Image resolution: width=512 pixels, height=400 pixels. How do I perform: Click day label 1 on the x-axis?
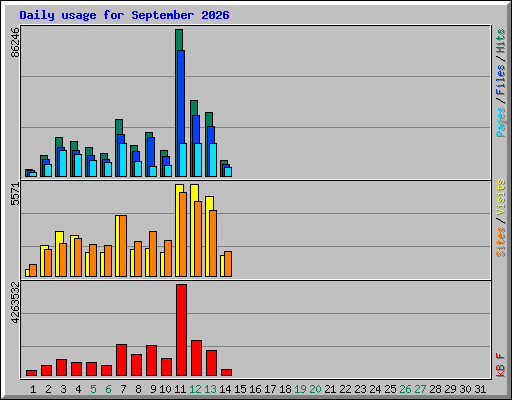33,389
